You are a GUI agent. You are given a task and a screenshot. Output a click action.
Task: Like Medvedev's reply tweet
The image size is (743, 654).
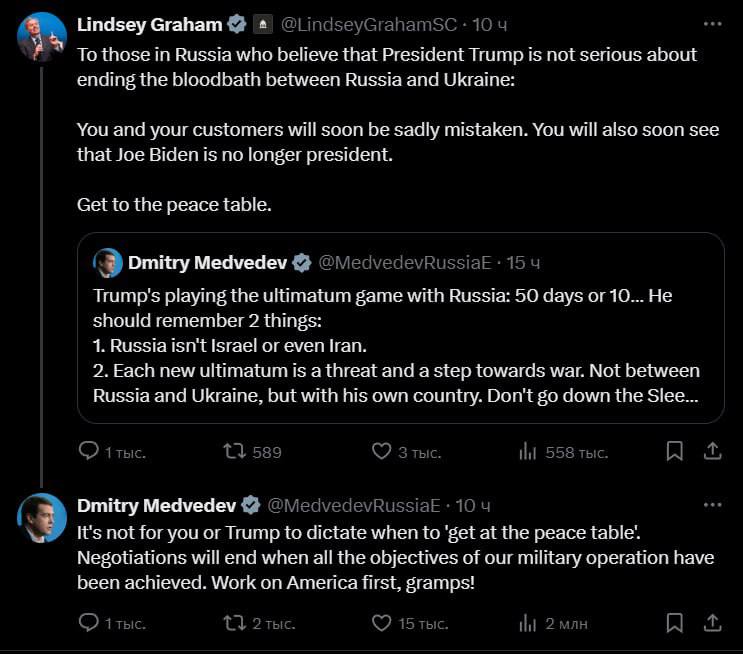point(381,623)
